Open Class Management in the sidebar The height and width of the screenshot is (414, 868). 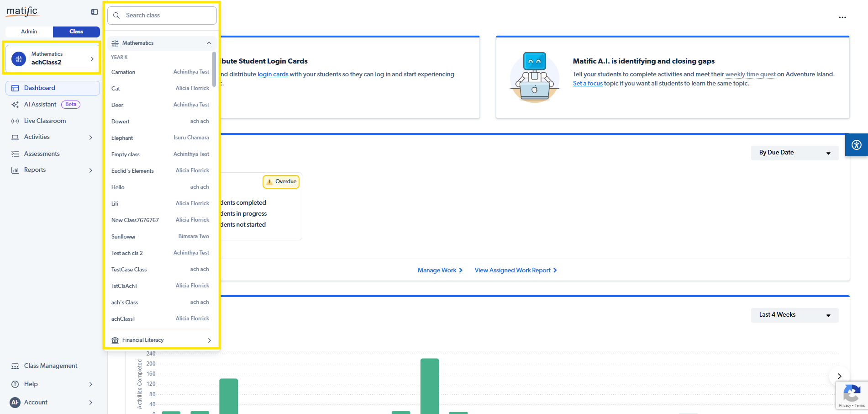pyautogui.click(x=50, y=366)
